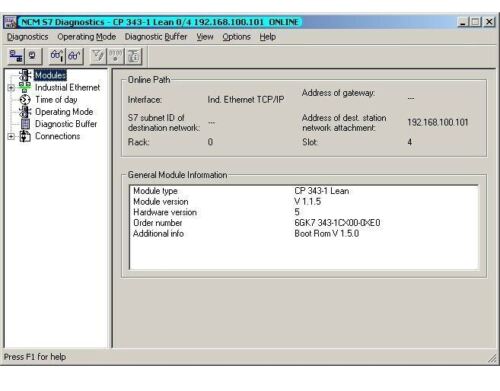This screenshot has height=391, width=500.
Task: Click the grid icon beside Diagnostic Buffer
Action: click(25, 124)
